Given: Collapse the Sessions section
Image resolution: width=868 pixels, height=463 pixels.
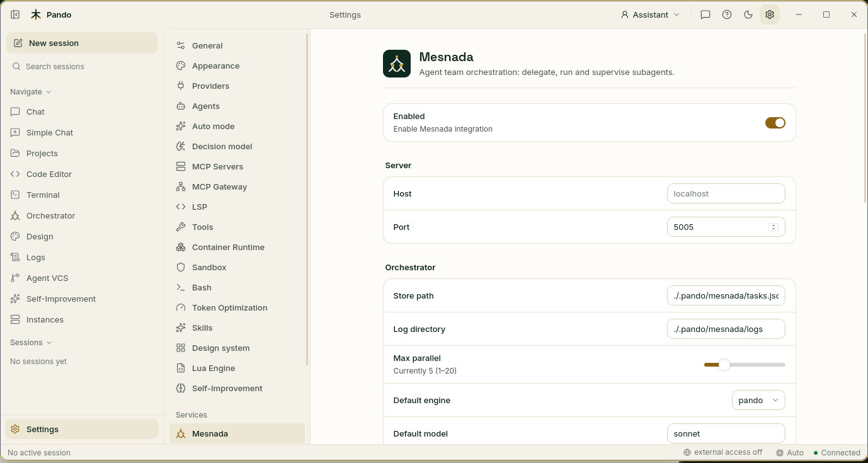Looking at the screenshot, I should [x=31, y=342].
